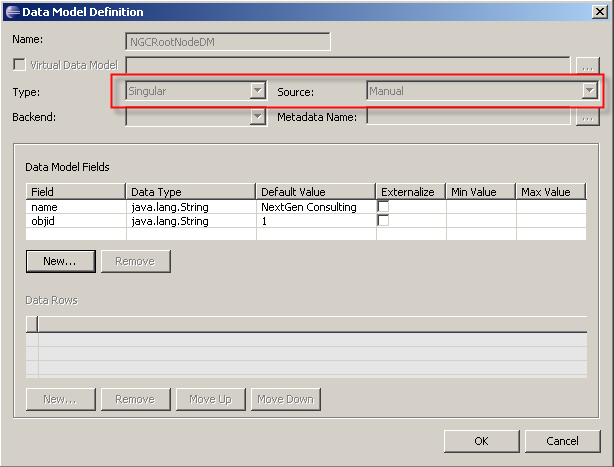This screenshot has width=614, height=467.
Task: Click browse button beside Virtual Data Model field
Action: (x=588, y=65)
